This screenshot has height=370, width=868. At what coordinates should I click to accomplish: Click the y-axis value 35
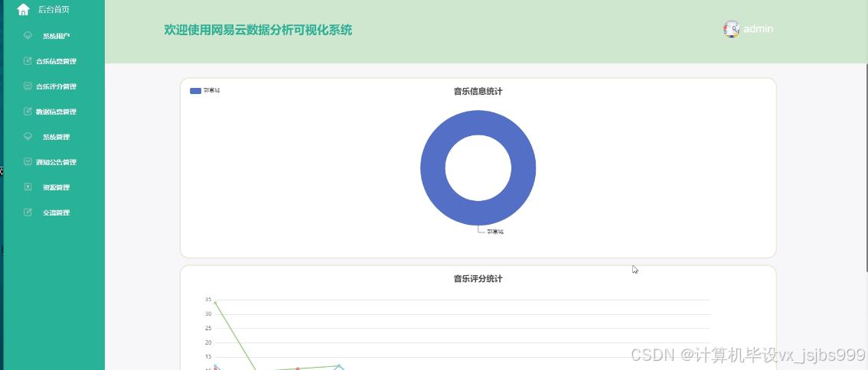208,300
